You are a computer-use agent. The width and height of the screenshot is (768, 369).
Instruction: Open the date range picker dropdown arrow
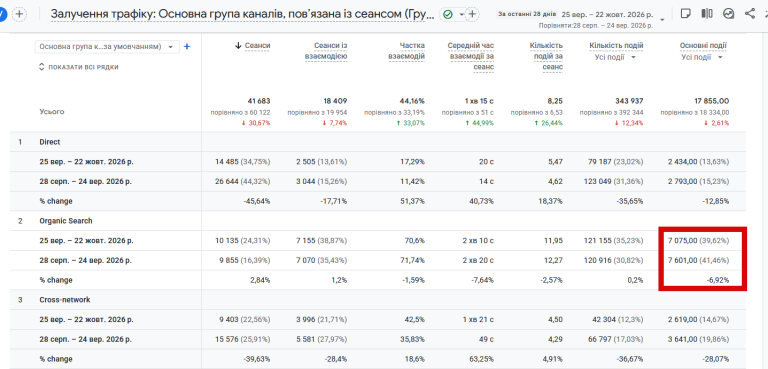pyautogui.click(x=663, y=20)
